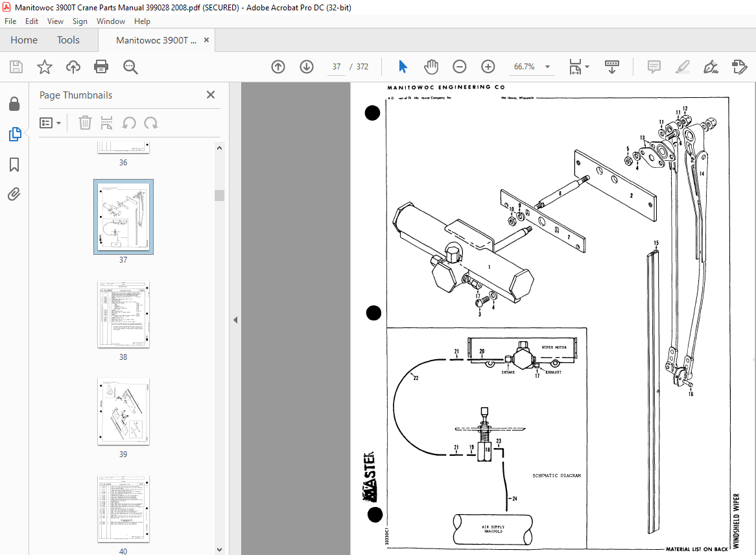Click the Save file icon
Image resolution: width=756 pixels, height=555 pixels.
[x=16, y=67]
